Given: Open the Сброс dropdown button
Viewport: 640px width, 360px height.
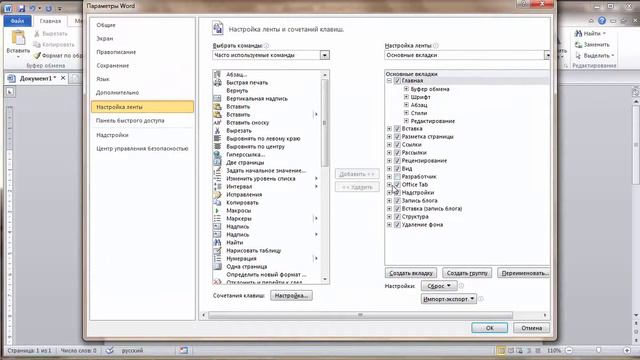Looking at the screenshot, I should pos(439,286).
